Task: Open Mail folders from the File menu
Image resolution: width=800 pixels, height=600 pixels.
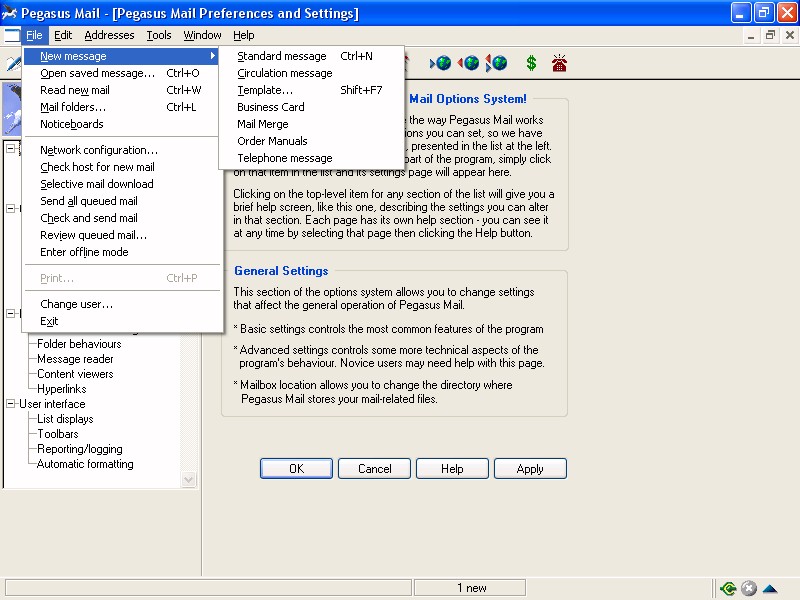Action: (122, 107)
